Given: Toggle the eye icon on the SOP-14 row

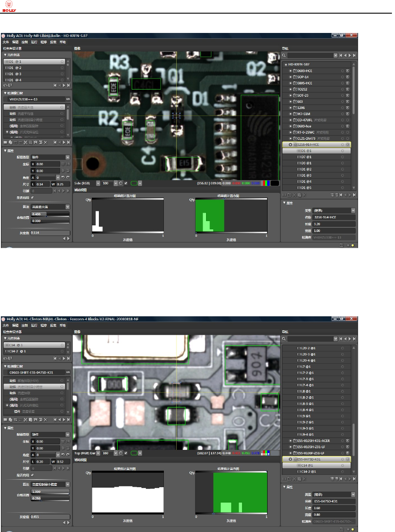Looking at the screenshot, I should [348, 77].
